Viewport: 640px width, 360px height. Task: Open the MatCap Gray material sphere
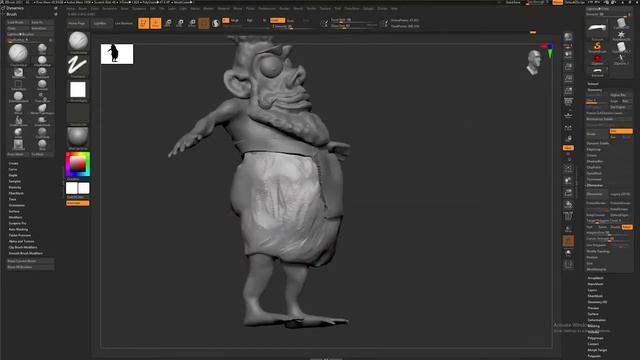tap(78, 137)
